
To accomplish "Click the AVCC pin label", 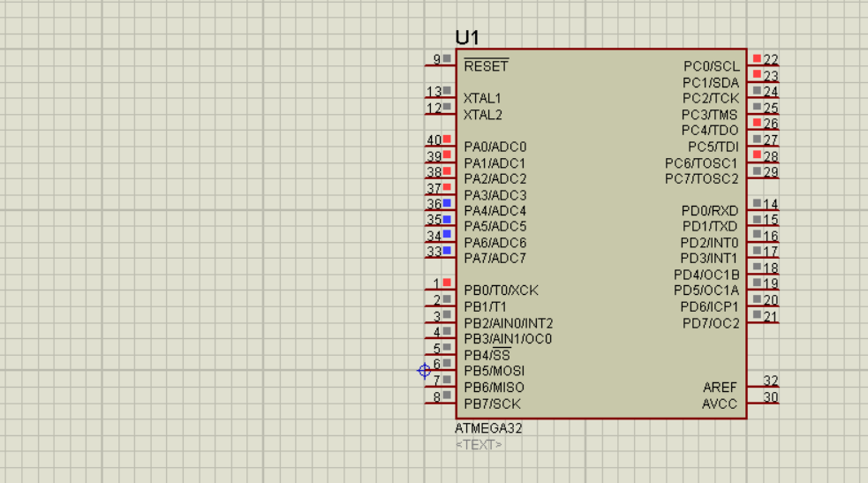I will 719,404.
